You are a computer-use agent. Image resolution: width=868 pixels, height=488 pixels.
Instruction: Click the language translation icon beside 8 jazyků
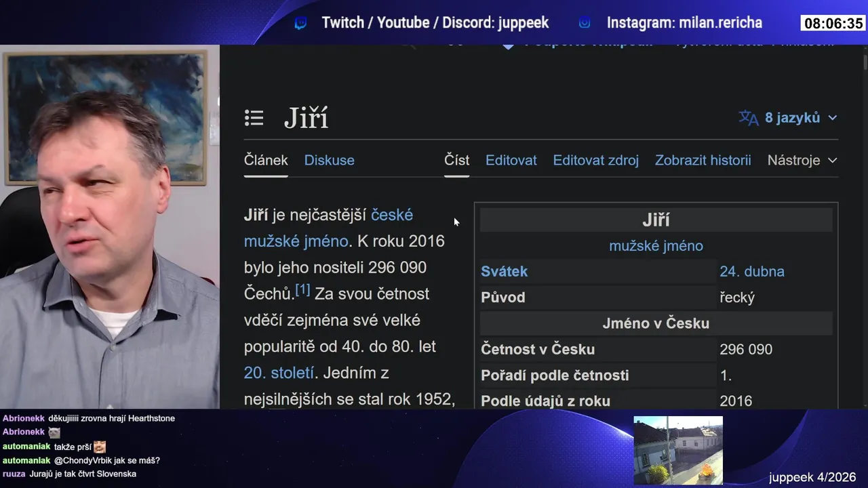pyautogui.click(x=749, y=118)
